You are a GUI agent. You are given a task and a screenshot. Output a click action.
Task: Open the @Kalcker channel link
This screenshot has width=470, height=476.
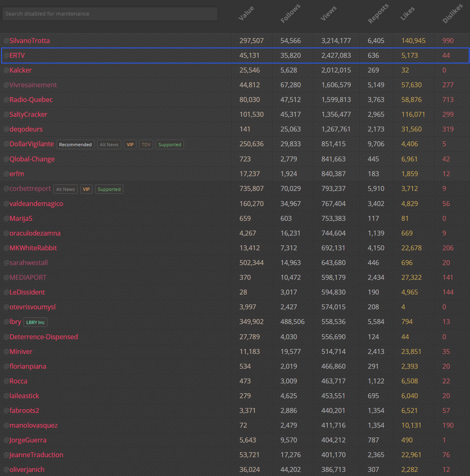click(x=18, y=70)
